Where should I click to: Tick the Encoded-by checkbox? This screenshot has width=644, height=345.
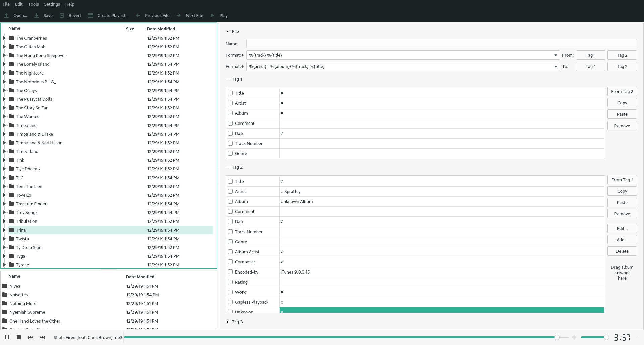point(230,272)
